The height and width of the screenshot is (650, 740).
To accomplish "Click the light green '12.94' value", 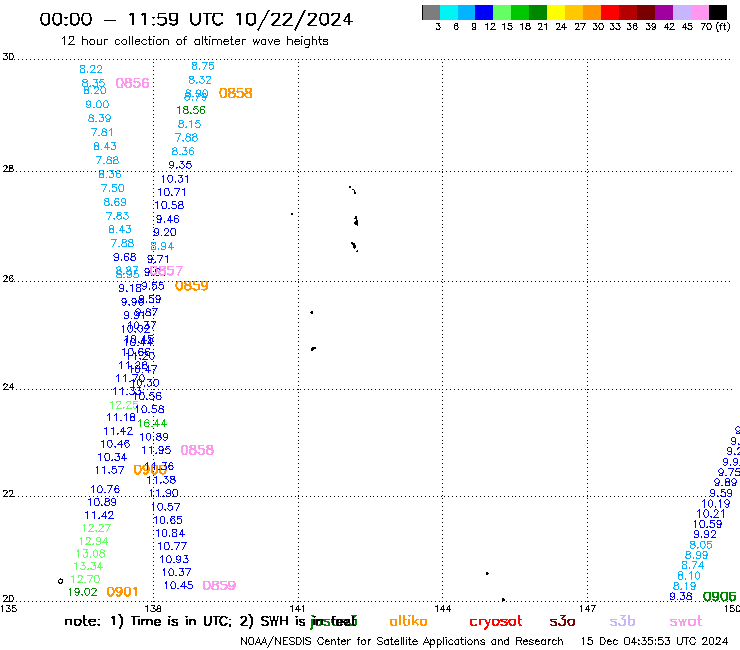I will [x=93, y=541].
